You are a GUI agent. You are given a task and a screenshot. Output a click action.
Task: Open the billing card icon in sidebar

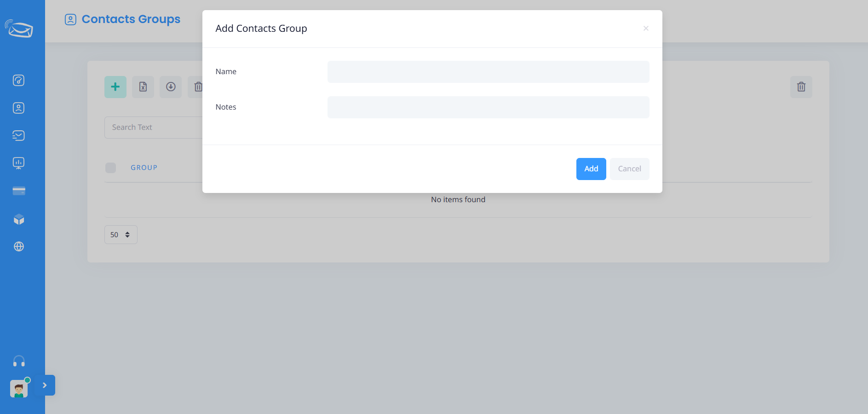coord(19,191)
